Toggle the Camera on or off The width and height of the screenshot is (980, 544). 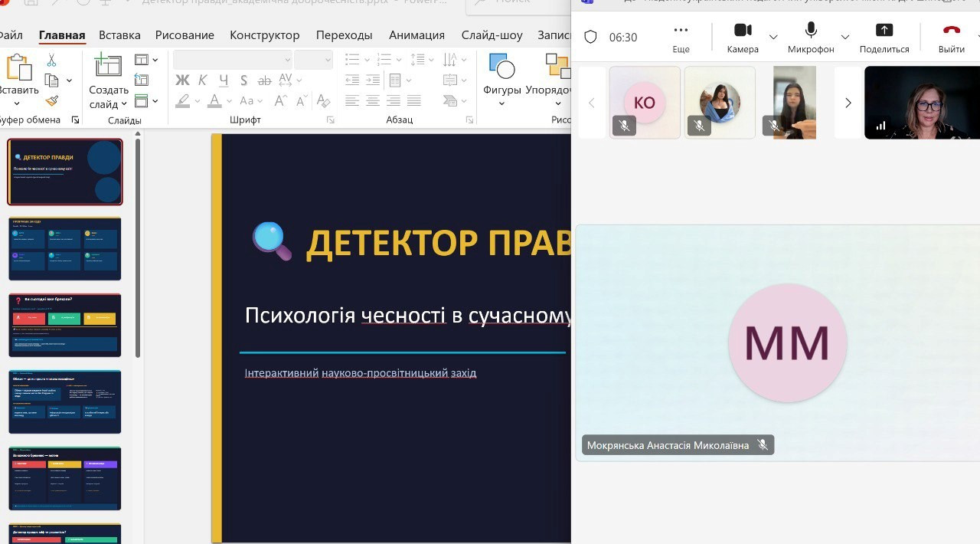(x=742, y=31)
